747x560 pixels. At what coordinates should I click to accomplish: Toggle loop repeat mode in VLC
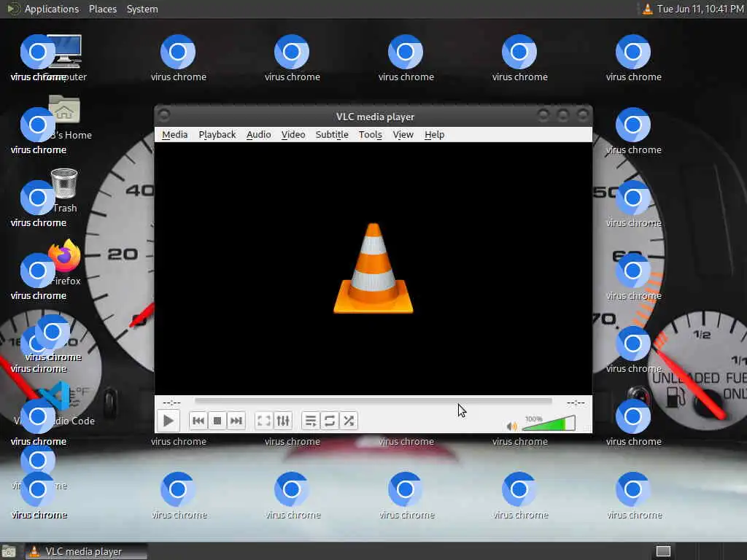(329, 421)
